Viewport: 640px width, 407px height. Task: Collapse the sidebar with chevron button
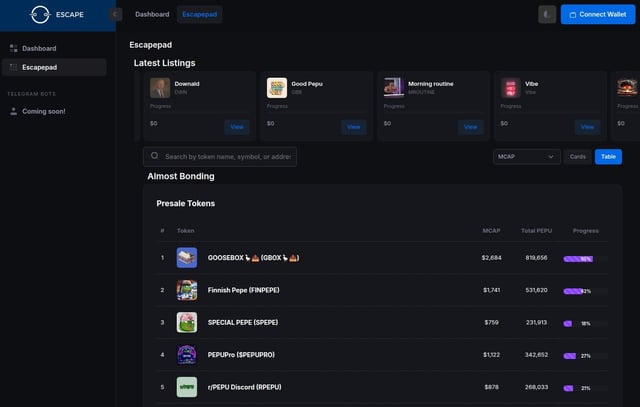tap(115, 14)
